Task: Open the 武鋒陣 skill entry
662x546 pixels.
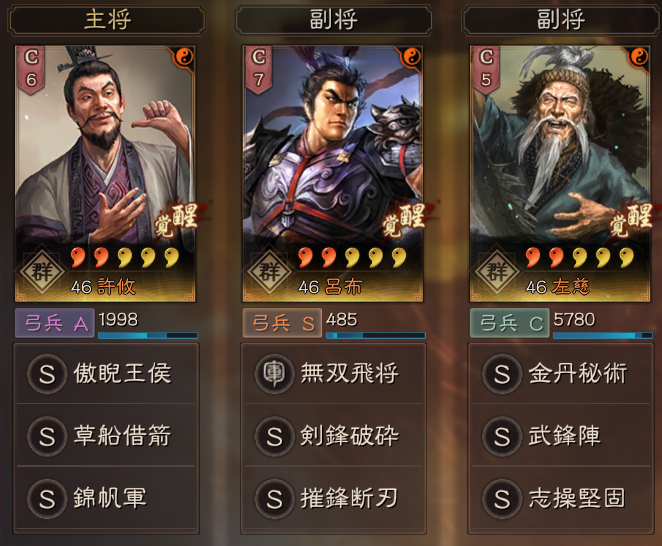Action: 561,436
